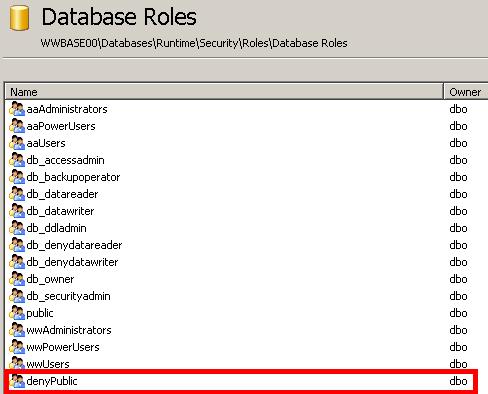Click the denyPublic role icon
The height and width of the screenshot is (394, 488).
pyautogui.click(x=17, y=381)
